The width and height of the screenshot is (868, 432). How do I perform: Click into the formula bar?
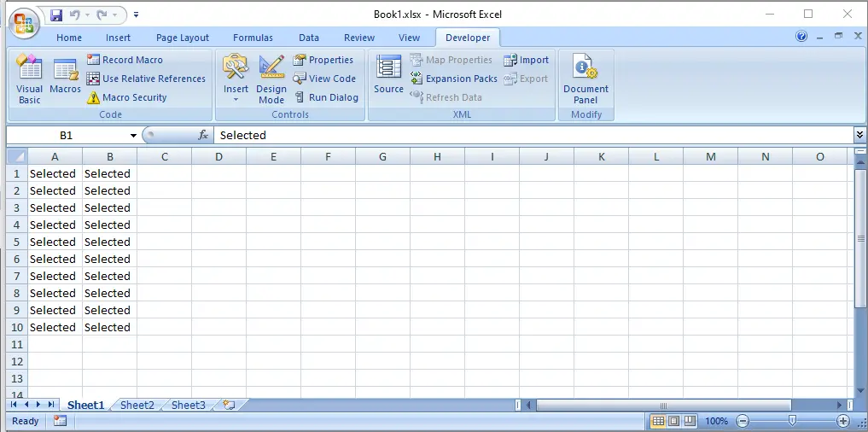pos(534,135)
